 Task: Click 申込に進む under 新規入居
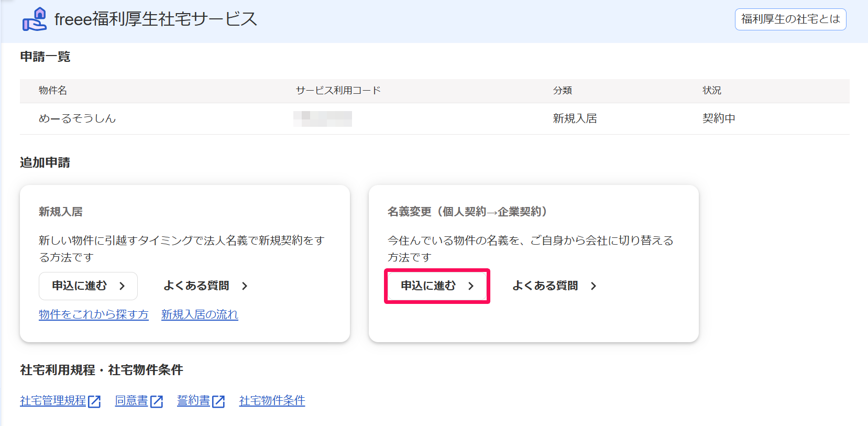coord(88,286)
